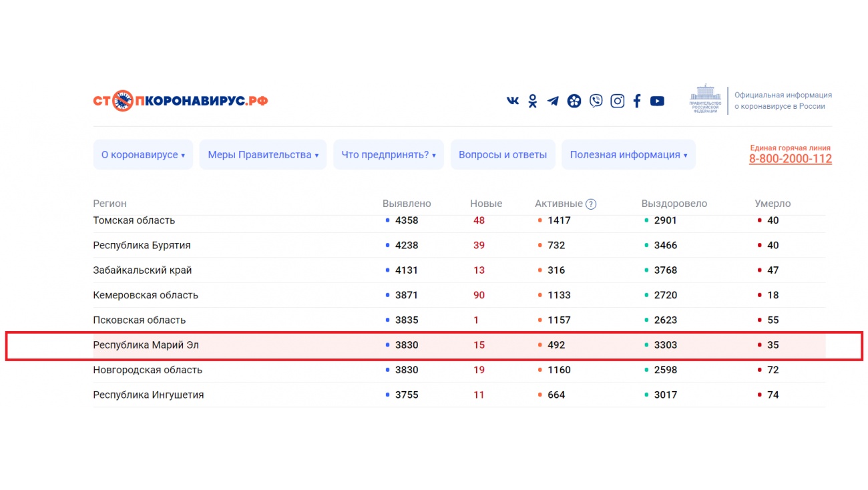Image resolution: width=868 pixels, height=490 pixels.
Task: Click the Viber icon
Action: pos(596,101)
